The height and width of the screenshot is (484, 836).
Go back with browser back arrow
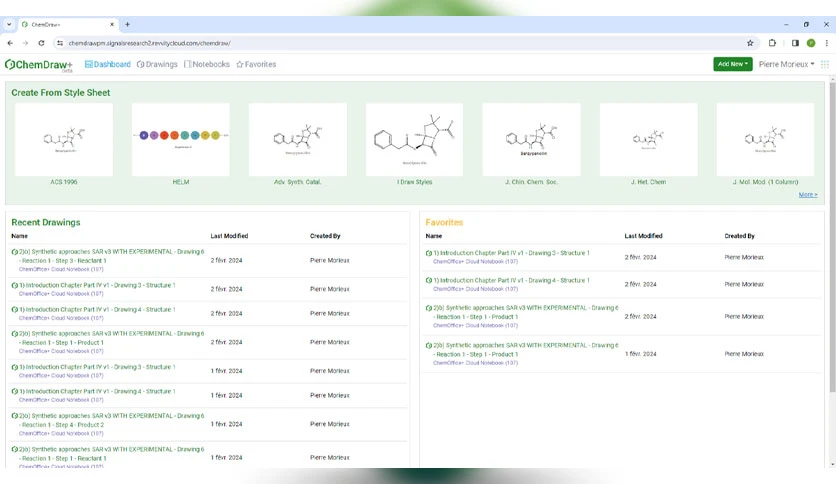pos(10,43)
